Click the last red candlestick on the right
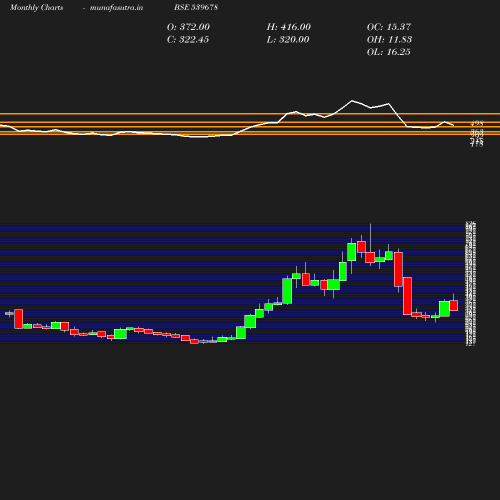Image resolution: width=500 pixels, height=500 pixels. click(454, 305)
